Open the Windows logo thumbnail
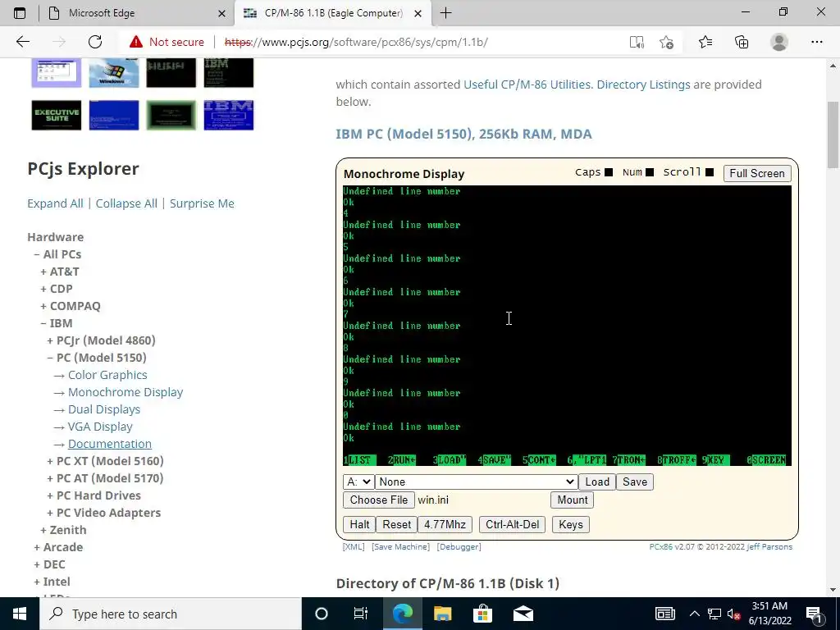The width and height of the screenshot is (840, 630). (114, 73)
